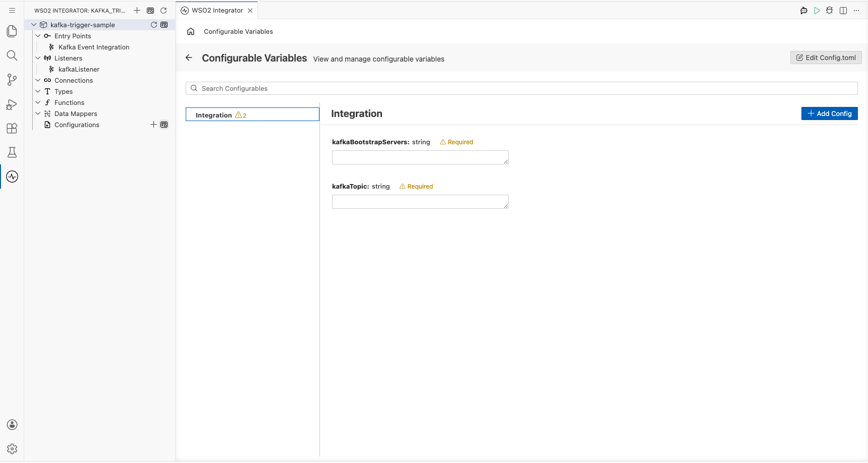This screenshot has height=463, width=868.
Task: Select the WSO2 Integrator editor tab
Action: (216, 10)
